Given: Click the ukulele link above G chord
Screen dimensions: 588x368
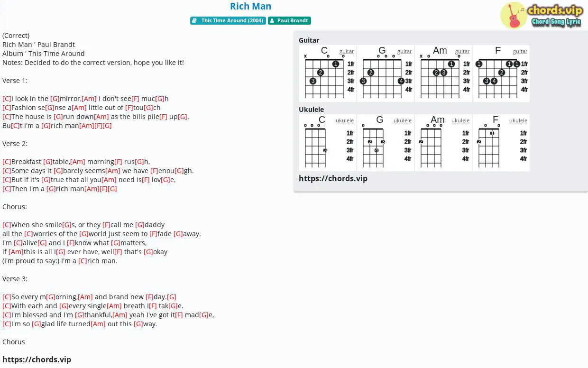Looking at the screenshot, I should tap(403, 120).
